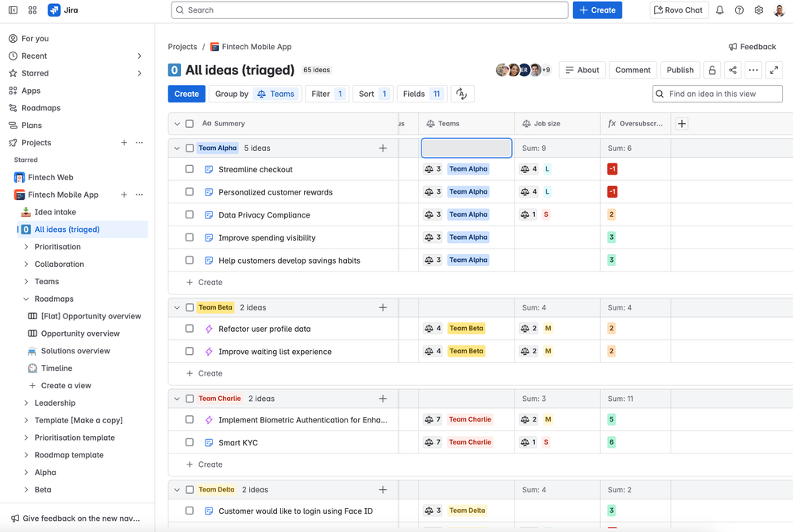Open the Fields 11 button

click(422, 94)
